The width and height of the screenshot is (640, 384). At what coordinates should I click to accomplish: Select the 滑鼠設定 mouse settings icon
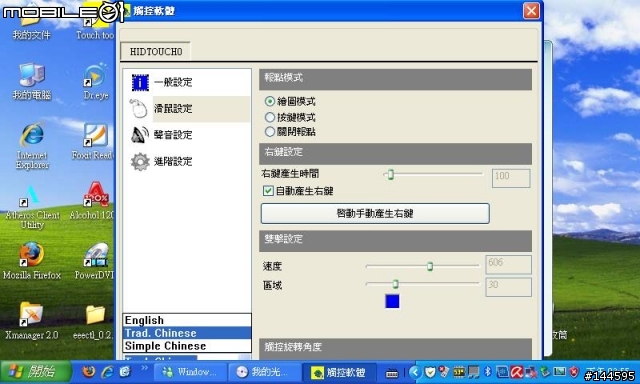[x=139, y=109]
